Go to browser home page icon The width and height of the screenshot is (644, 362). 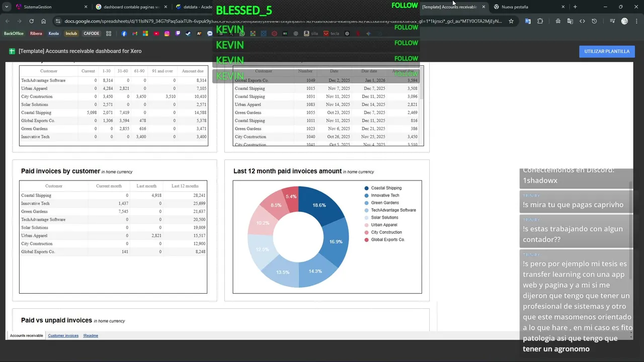44,21
